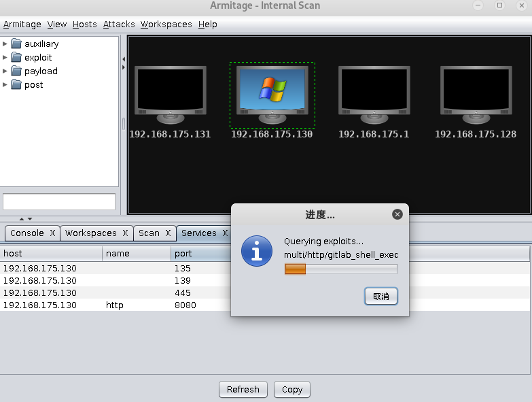Click the vertical splitter handle

click(x=124, y=124)
